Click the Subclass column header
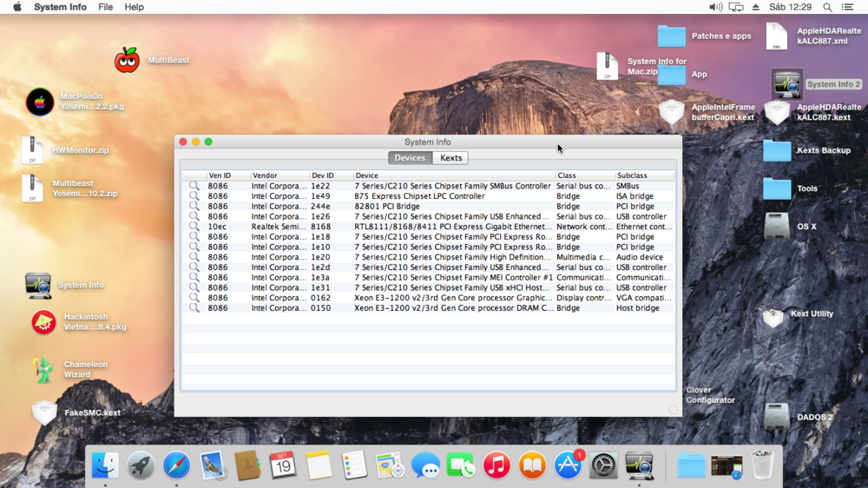 [x=642, y=175]
